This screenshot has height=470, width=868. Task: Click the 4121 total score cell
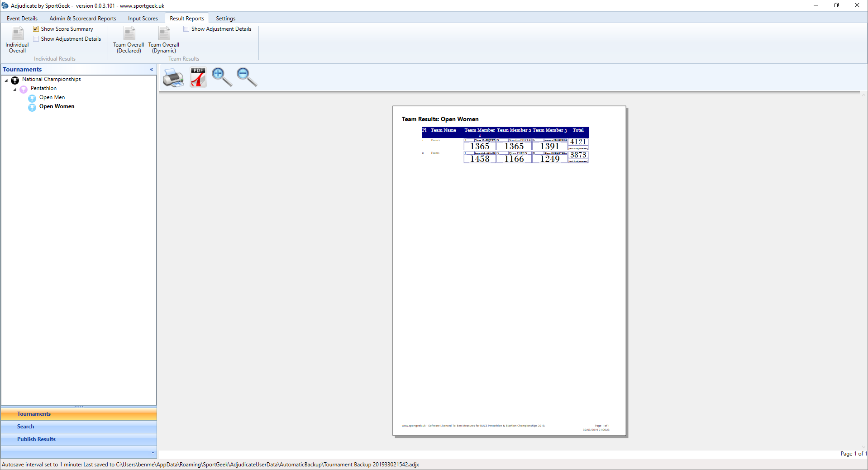click(578, 142)
